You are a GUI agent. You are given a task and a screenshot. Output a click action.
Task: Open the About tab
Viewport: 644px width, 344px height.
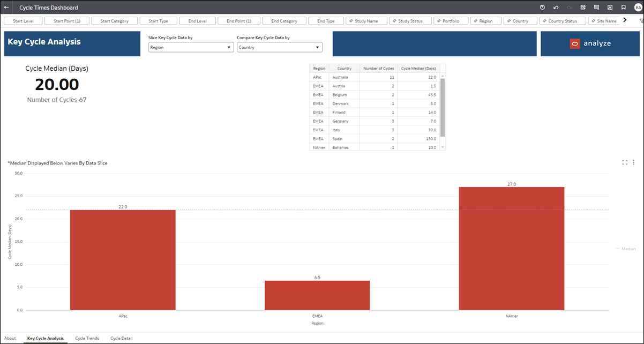click(10, 338)
